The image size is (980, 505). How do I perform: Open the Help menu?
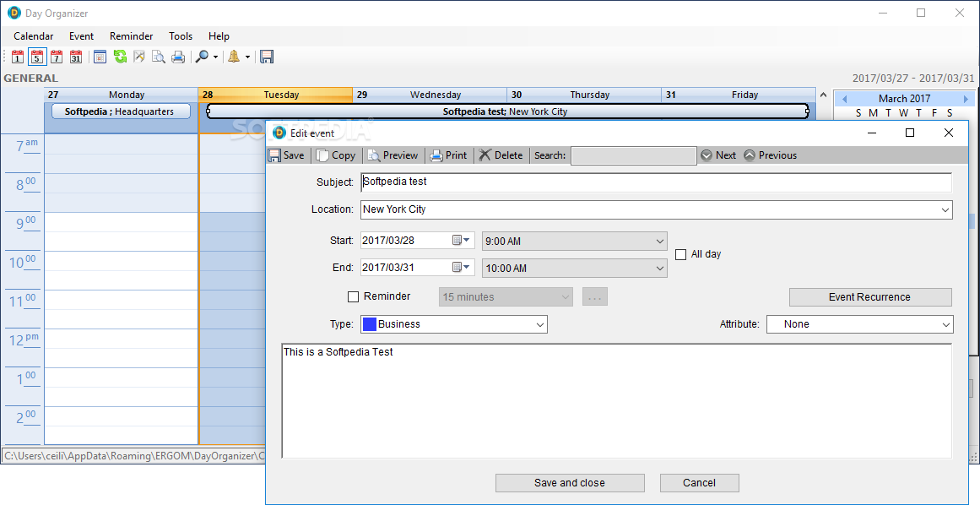219,36
